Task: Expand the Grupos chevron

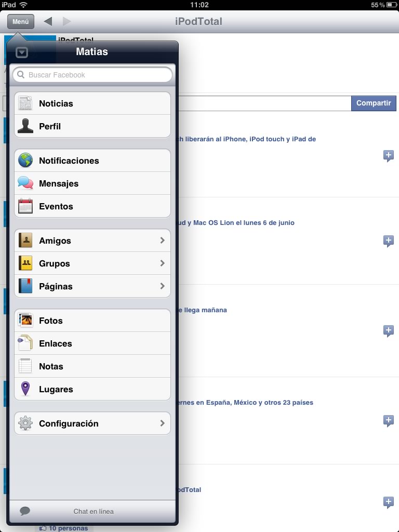Action: pyautogui.click(x=162, y=263)
